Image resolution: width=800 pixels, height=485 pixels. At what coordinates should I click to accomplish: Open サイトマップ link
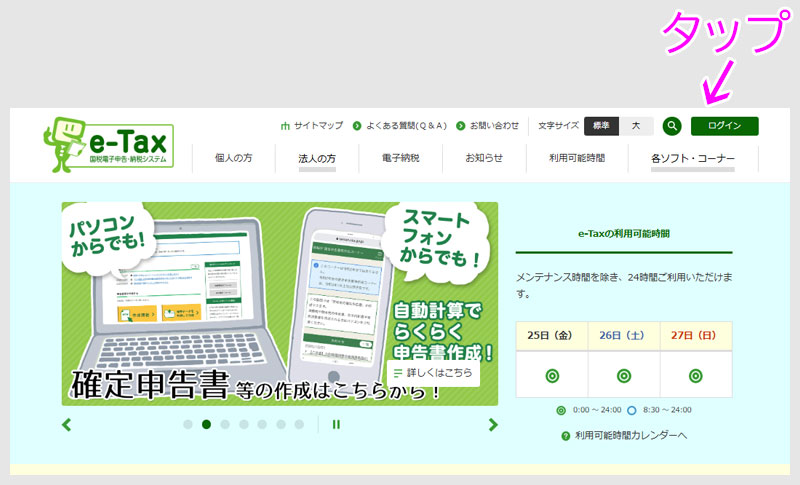312,125
